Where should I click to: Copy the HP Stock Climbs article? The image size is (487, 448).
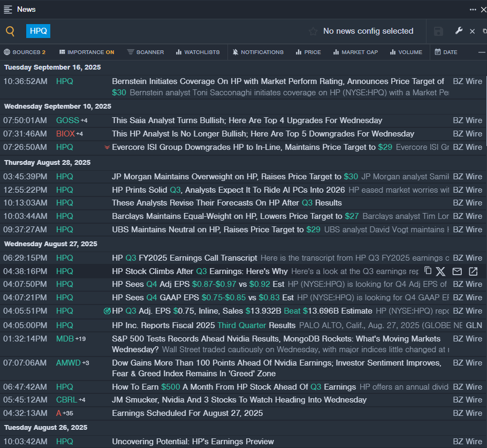click(x=428, y=271)
